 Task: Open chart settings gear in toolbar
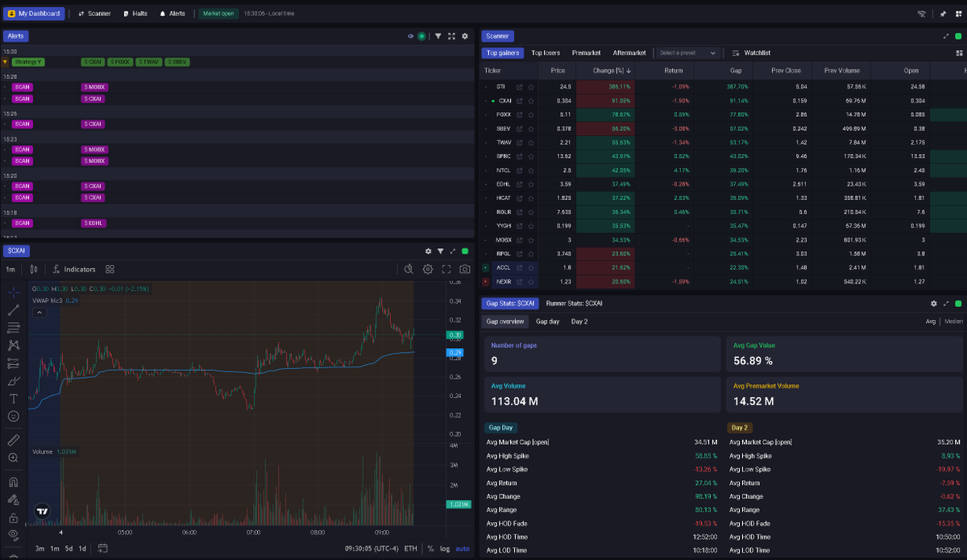click(428, 269)
